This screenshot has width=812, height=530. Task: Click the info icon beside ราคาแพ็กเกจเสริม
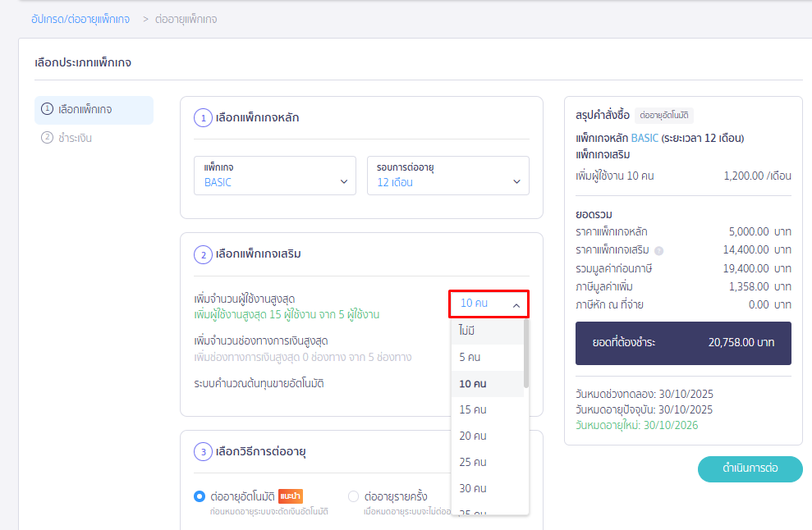(659, 250)
